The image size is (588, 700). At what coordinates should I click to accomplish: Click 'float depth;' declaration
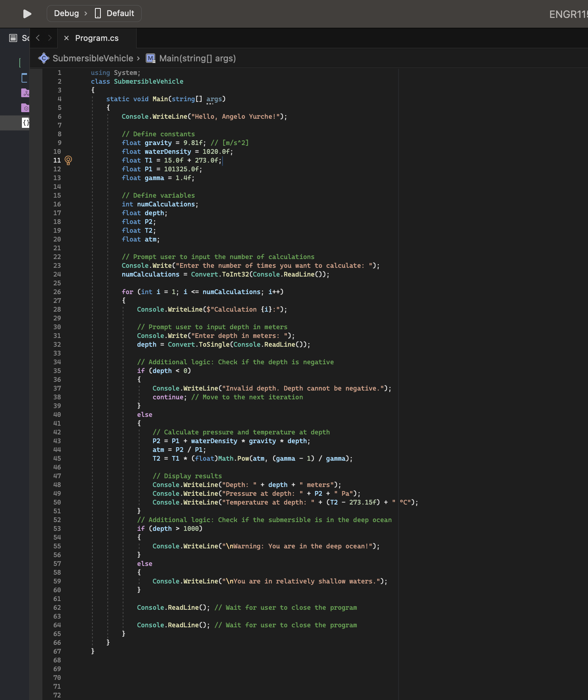click(x=145, y=213)
